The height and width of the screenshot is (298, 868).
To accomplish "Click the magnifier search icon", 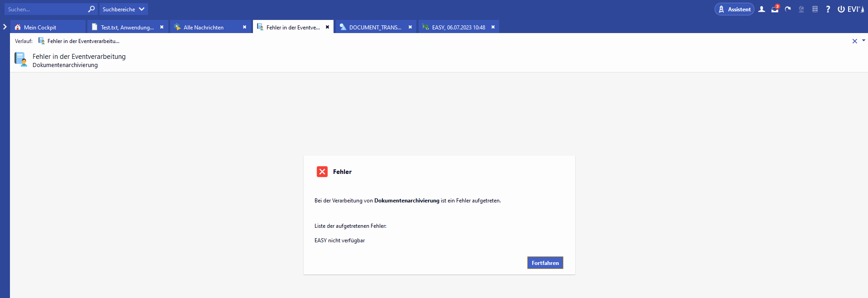I will pyautogui.click(x=91, y=9).
